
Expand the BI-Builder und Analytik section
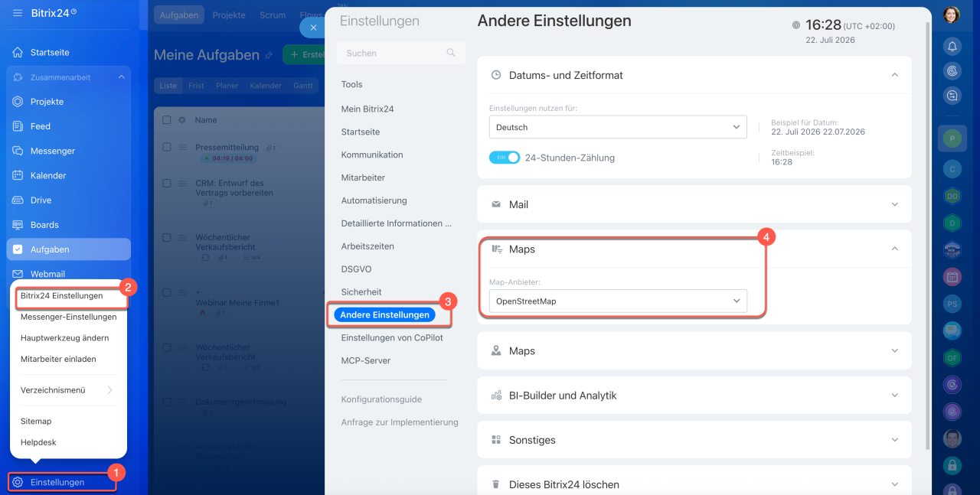click(895, 396)
